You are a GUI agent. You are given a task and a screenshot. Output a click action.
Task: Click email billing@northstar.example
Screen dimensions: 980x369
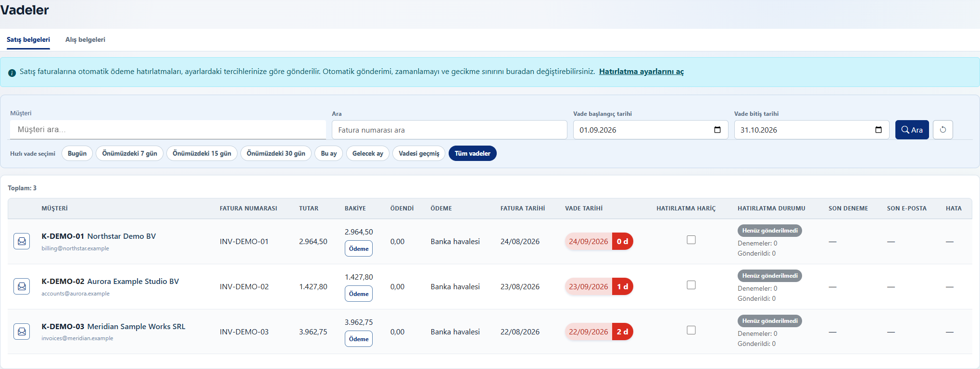[x=75, y=248]
